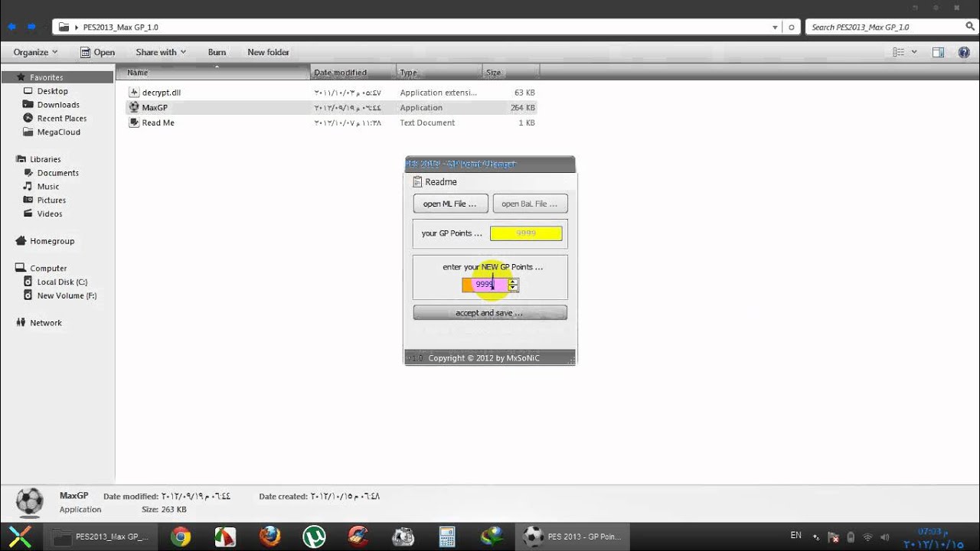Click the volume speaker tray icon

tap(885, 537)
